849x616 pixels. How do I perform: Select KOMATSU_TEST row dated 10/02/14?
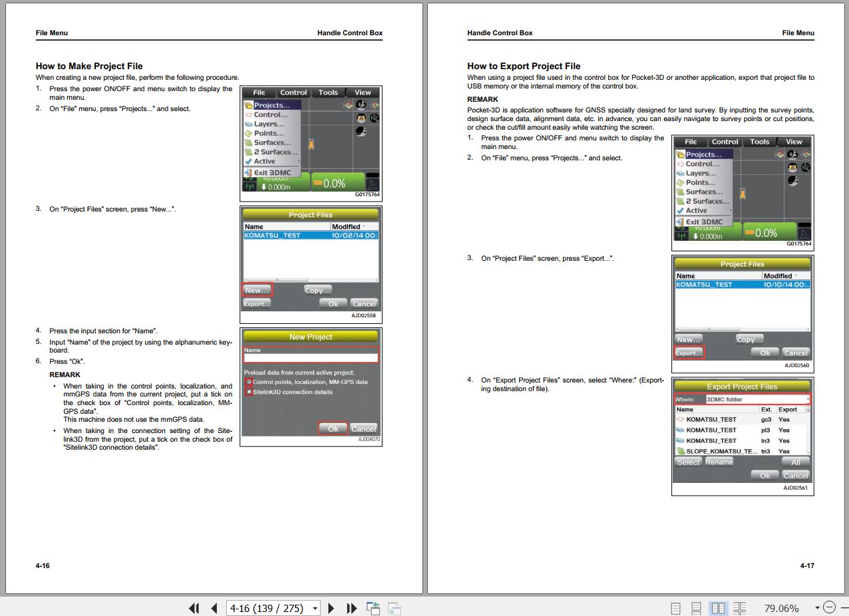pyautogui.click(x=311, y=235)
